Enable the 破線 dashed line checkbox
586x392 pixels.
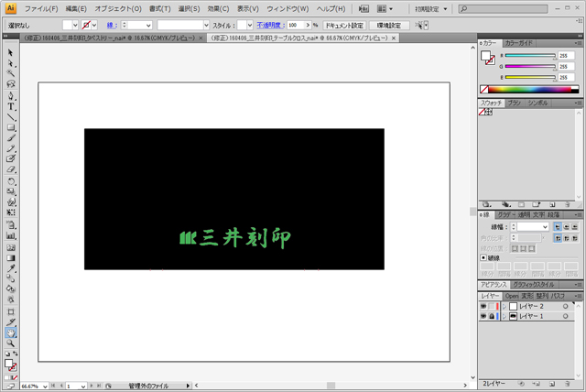(x=483, y=258)
